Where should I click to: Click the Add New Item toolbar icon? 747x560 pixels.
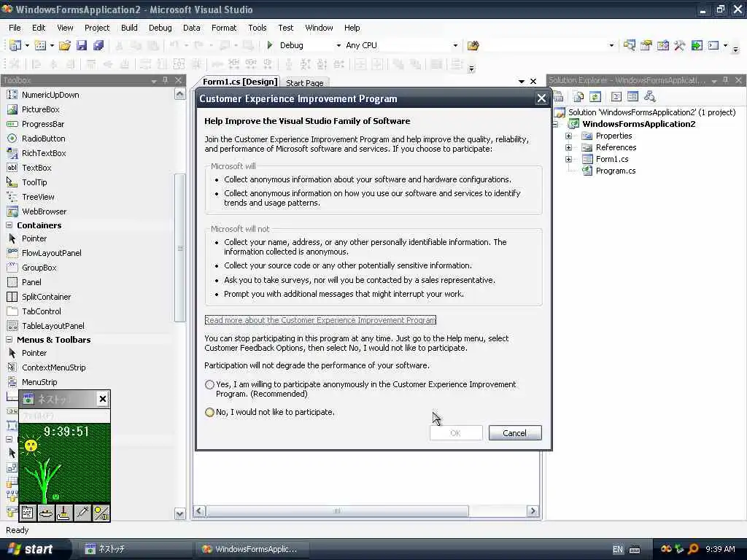(x=41, y=45)
